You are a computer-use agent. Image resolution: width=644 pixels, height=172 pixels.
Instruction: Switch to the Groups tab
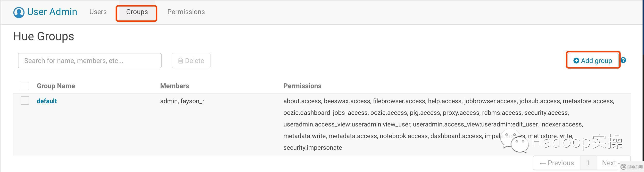(x=137, y=12)
